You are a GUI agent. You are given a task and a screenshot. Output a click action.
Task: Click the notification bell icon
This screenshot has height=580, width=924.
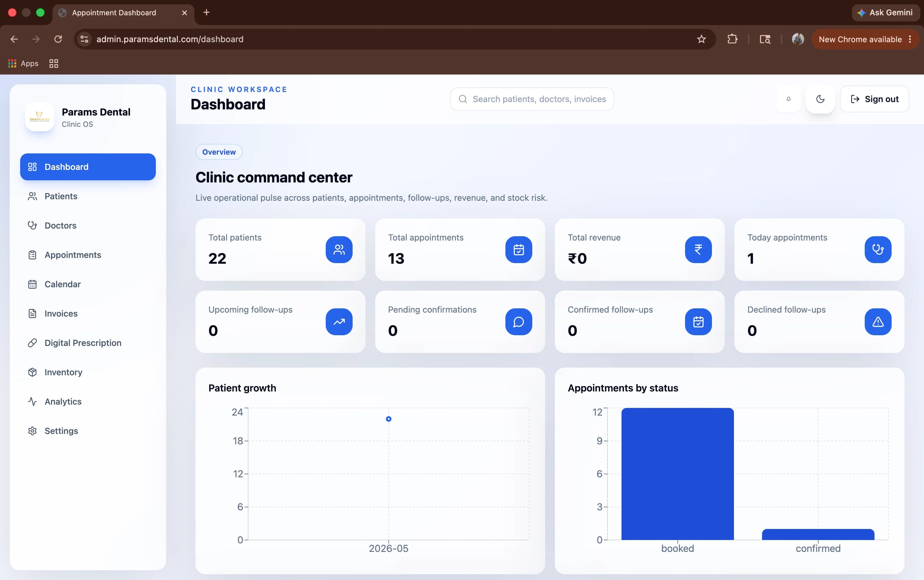(x=789, y=99)
